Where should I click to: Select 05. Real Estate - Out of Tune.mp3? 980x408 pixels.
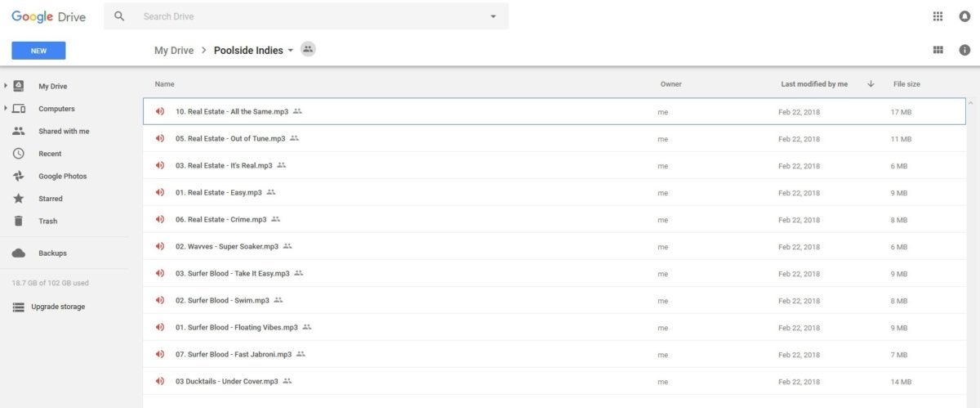pyautogui.click(x=554, y=138)
